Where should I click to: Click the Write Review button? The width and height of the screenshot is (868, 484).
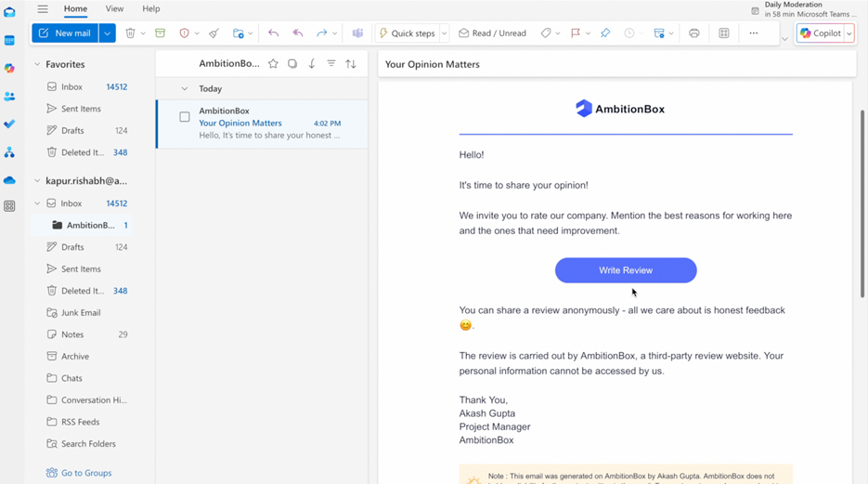click(626, 270)
